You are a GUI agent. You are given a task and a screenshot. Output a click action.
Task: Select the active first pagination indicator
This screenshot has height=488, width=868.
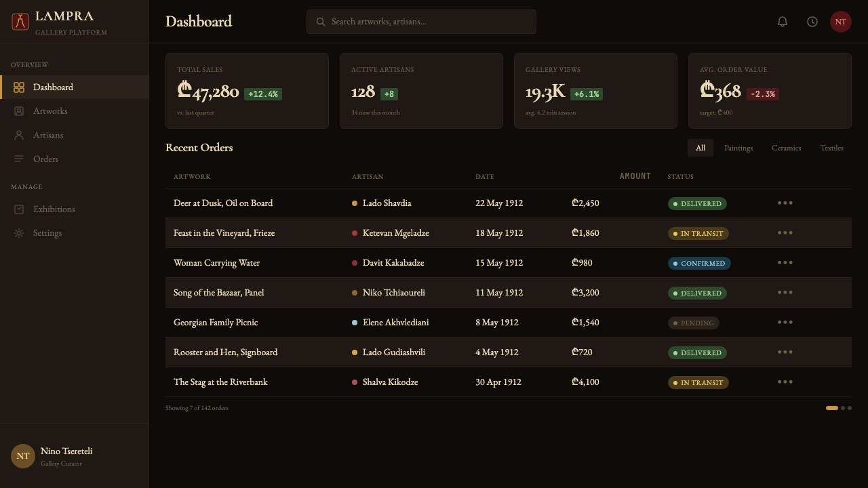click(832, 408)
